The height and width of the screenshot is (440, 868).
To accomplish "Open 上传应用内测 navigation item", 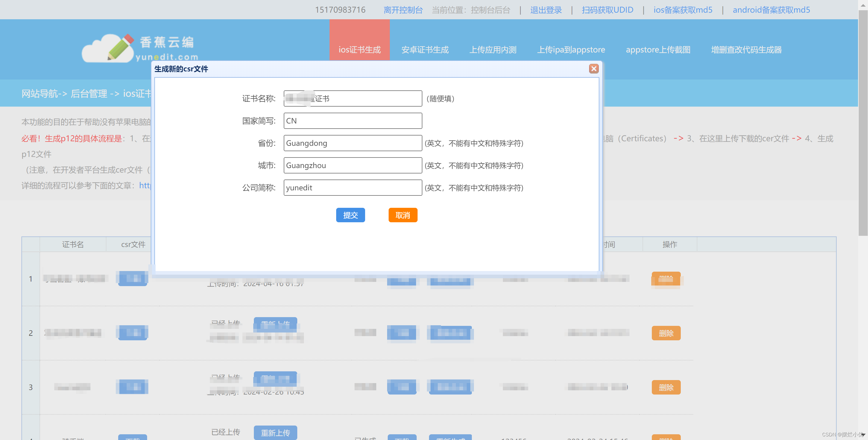I will coord(493,49).
